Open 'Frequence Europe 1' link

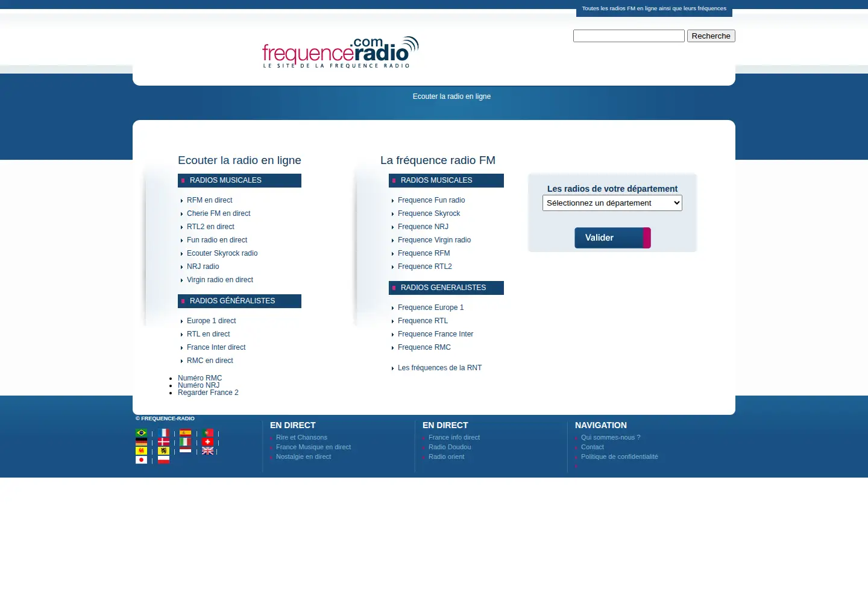tap(430, 308)
